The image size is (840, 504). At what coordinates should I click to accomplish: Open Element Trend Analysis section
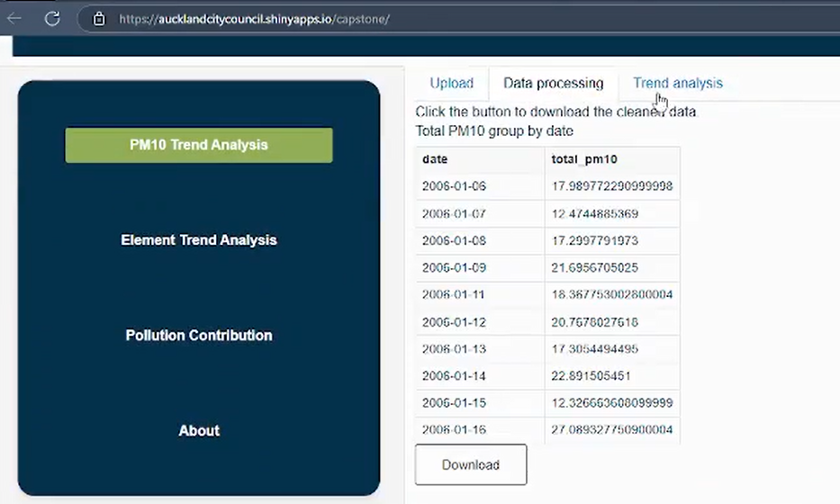pos(199,240)
